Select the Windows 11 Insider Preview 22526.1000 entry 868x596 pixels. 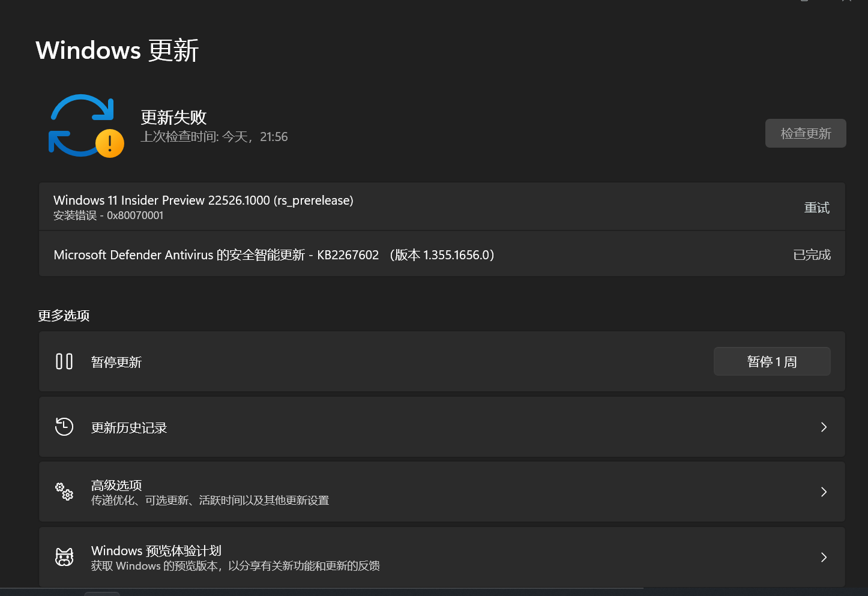442,206
